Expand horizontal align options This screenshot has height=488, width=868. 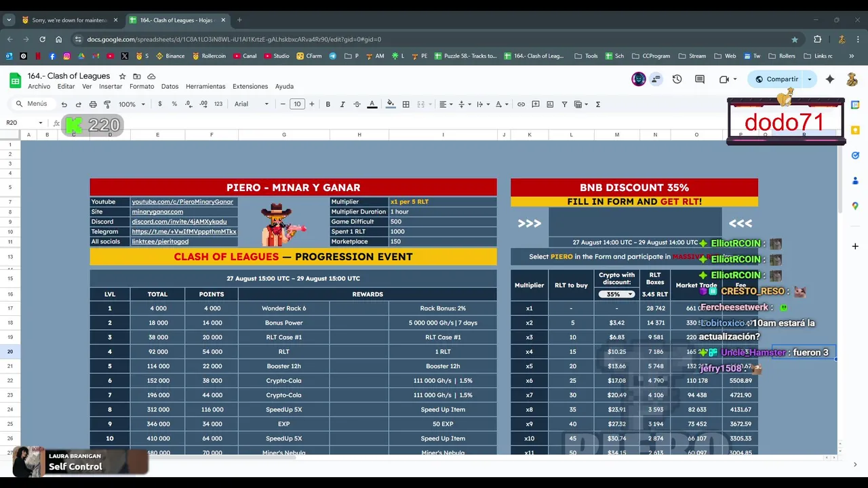click(445, 104)
